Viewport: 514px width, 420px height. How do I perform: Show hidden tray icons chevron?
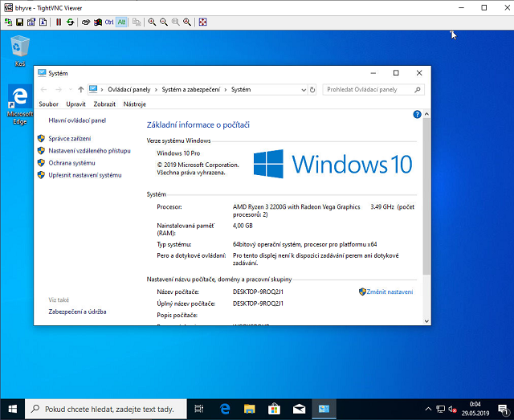click(428, 409)
